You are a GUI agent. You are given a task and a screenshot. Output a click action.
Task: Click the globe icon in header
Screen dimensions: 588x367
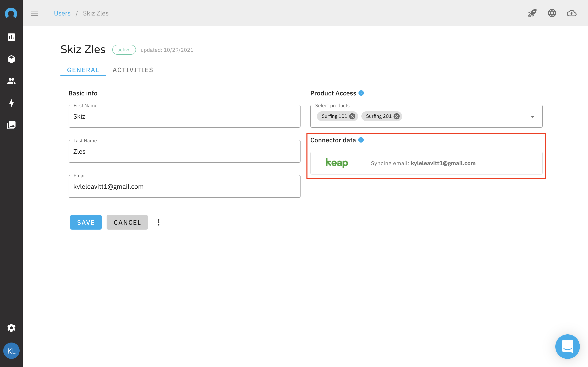click(552, 13)
